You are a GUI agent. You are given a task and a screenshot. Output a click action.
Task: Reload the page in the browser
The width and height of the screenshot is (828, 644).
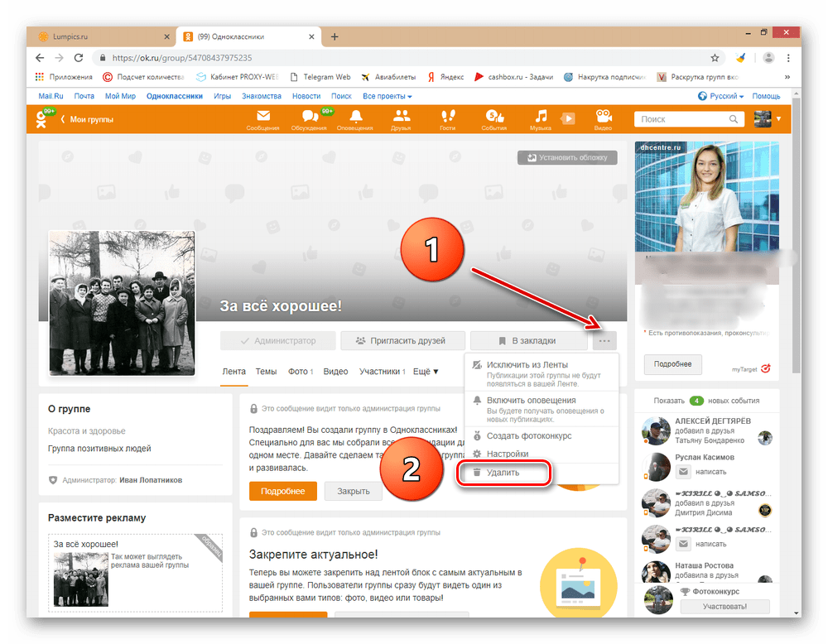pyautogui.click(x=78, y=58)
